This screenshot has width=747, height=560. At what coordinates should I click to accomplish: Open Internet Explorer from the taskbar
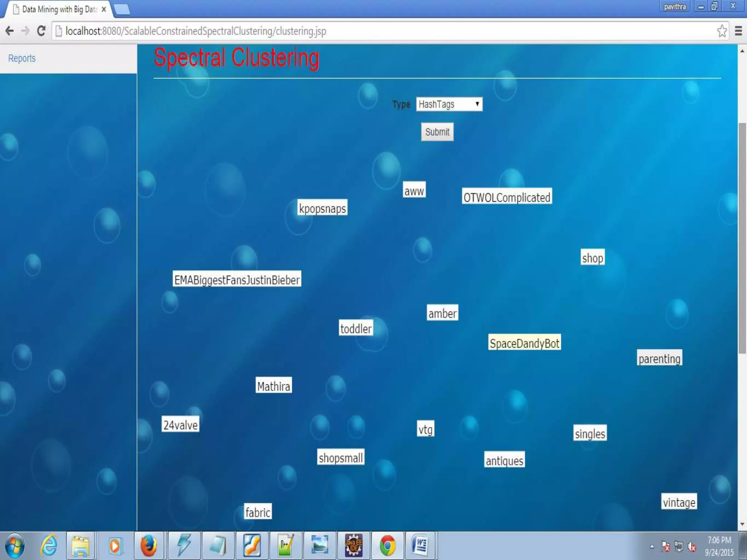point(49,546)
